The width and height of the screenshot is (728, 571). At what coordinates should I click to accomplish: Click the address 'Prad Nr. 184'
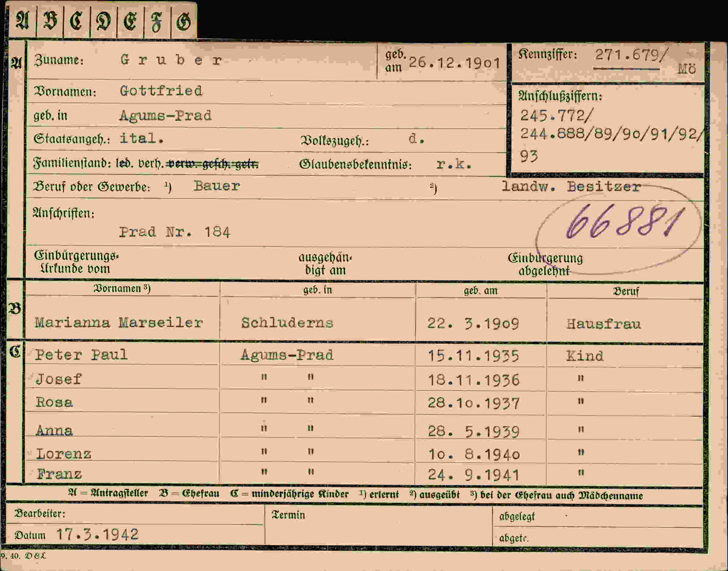[x=174, y=232]
